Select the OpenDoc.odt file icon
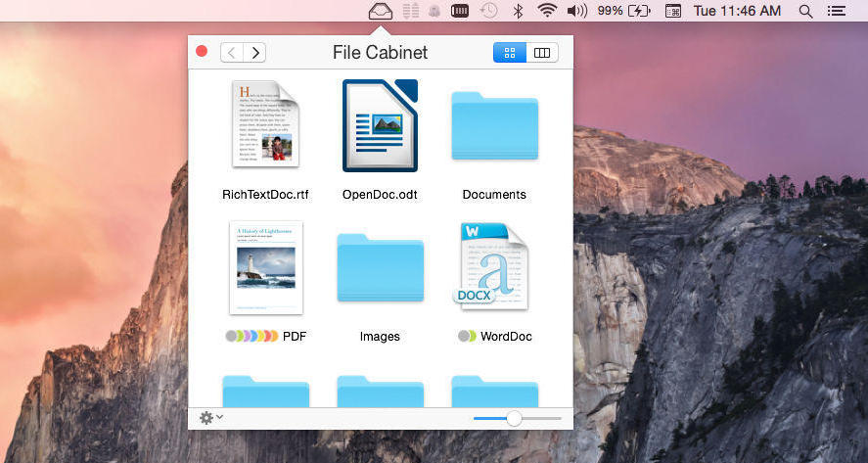 (380, 125)
